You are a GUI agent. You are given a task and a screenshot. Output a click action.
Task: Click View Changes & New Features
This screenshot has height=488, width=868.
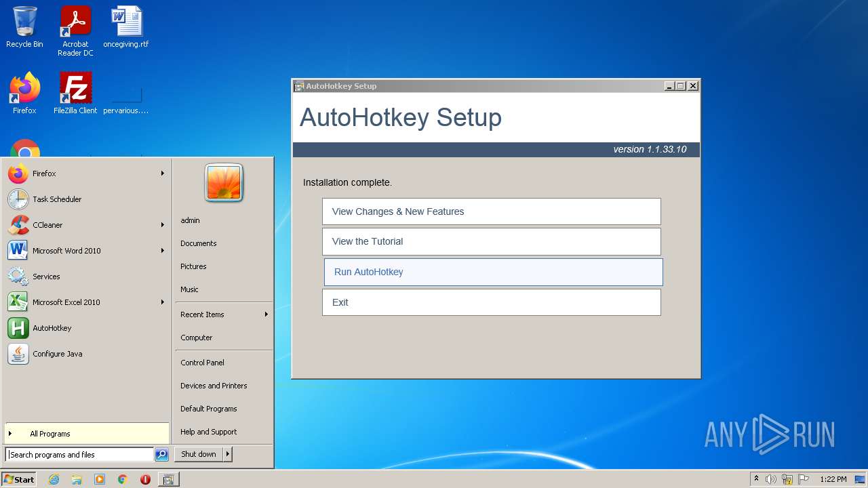click(x=492, y=211)
